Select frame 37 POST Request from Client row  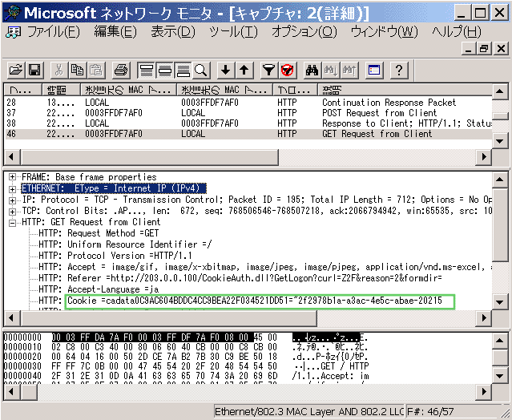pyautogui.click(x=248, y=113)
